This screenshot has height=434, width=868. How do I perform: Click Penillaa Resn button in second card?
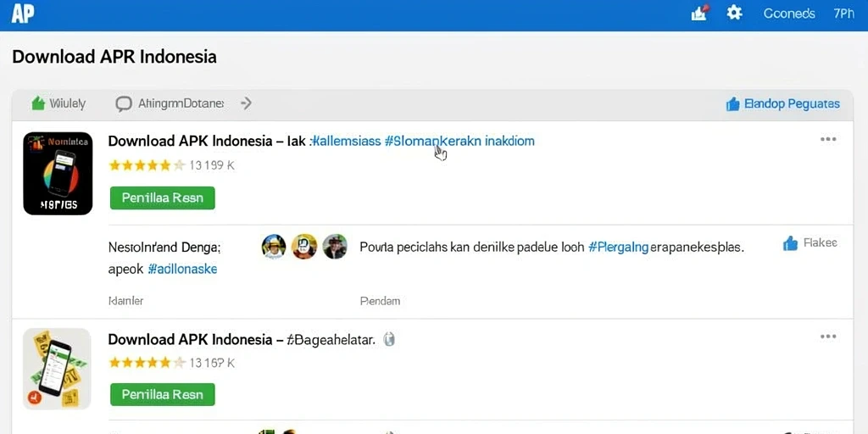click(x=162, y=395)
